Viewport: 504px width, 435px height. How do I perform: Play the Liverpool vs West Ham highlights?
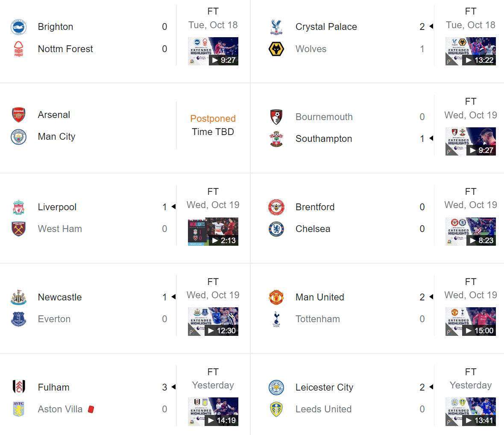(213, 232)
